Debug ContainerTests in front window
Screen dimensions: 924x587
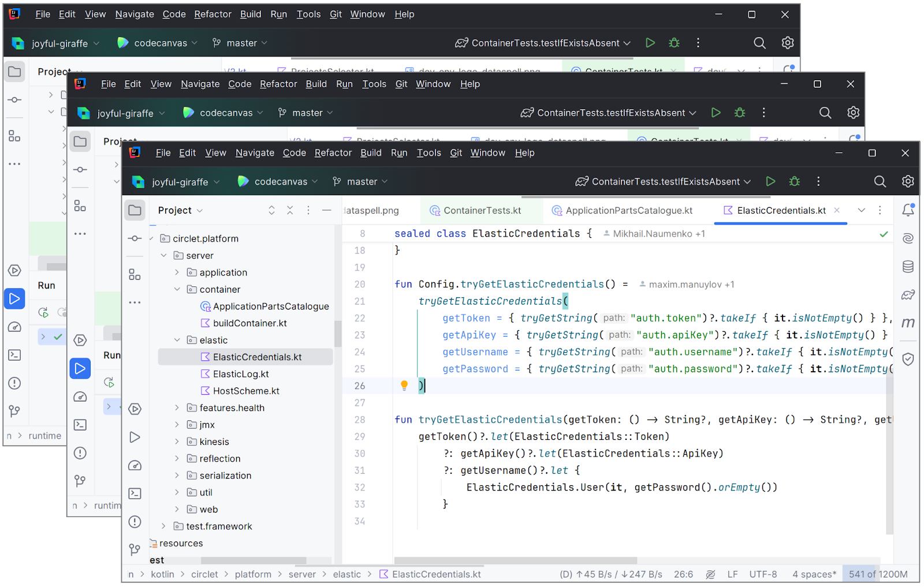pyautogui.click(x=795, y=181)
